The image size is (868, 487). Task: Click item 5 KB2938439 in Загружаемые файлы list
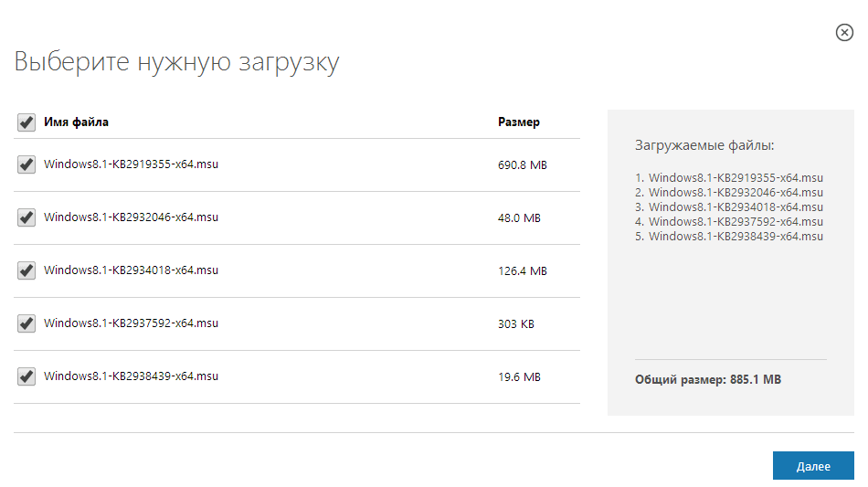tap(729, 237)
